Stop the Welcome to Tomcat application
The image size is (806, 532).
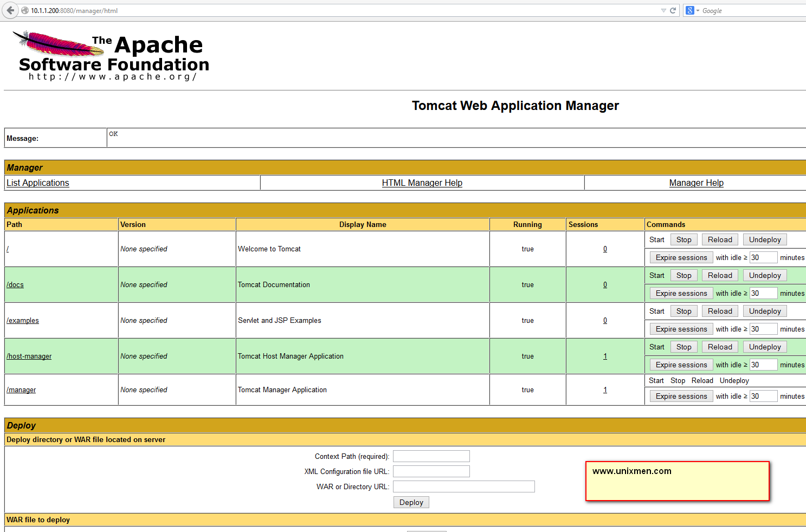684,239
